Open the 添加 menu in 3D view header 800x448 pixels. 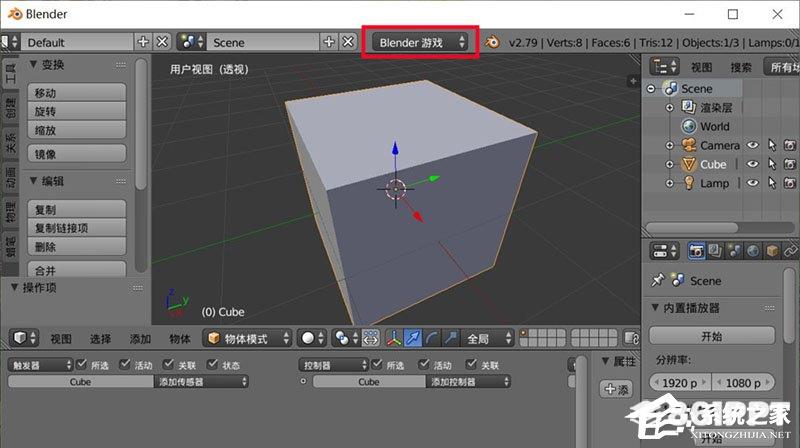pos(140,338)
